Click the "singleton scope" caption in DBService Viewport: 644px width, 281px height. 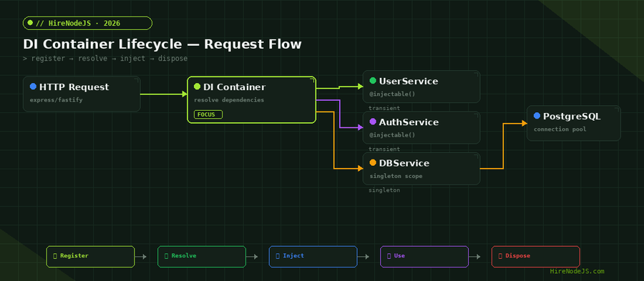coord(396,177)
